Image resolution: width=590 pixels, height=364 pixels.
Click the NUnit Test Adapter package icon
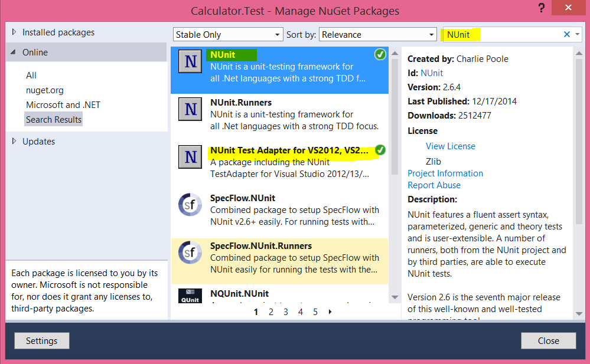[x=190, y=157]
